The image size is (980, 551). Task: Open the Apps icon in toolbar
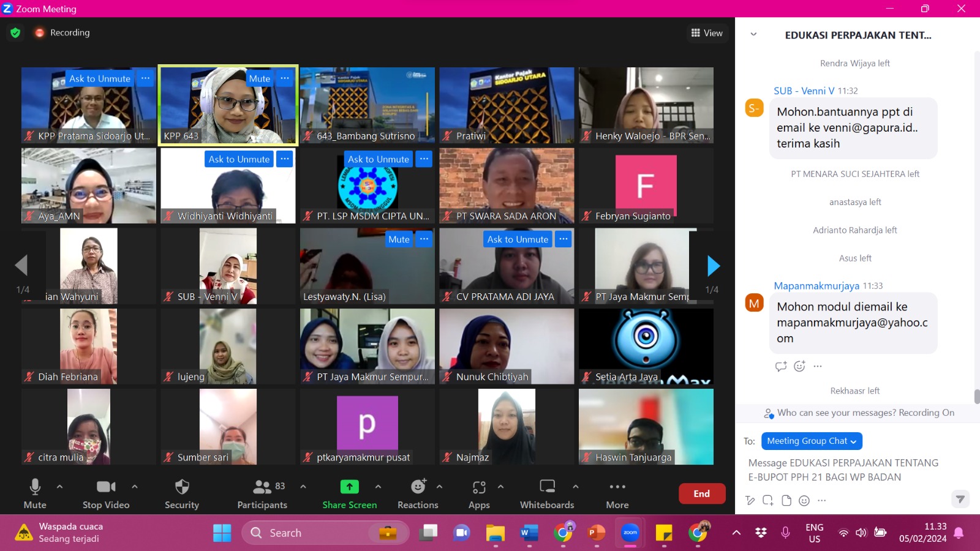[479, 487]
